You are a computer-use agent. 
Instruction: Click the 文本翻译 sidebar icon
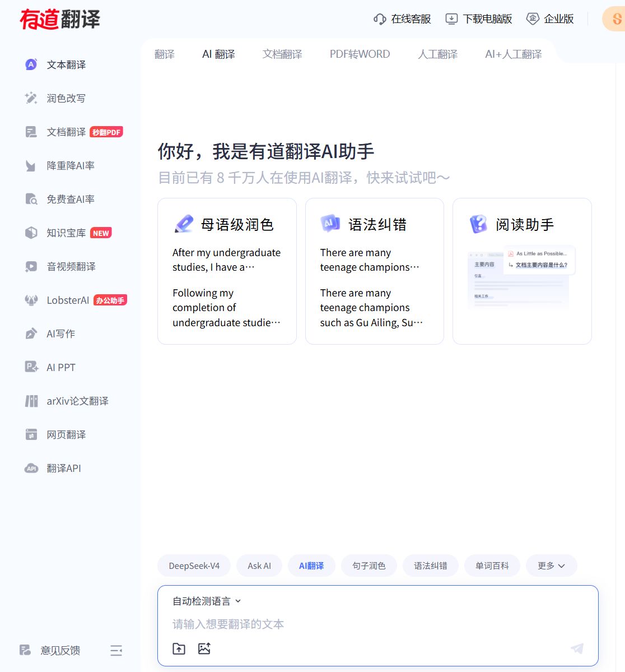[31, 64]
